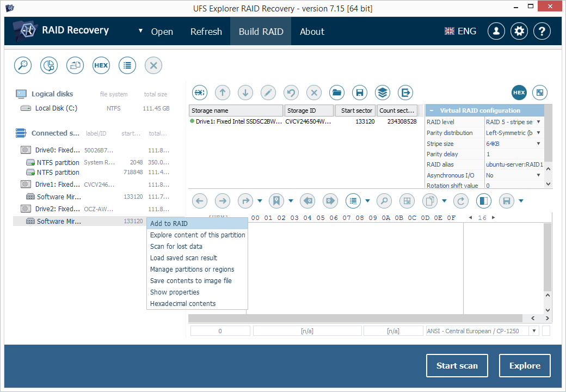Click the go-to position curved arrow icon
Image resolution: width=566 pixels, height=392 pixels.
[x=245, y=201]
